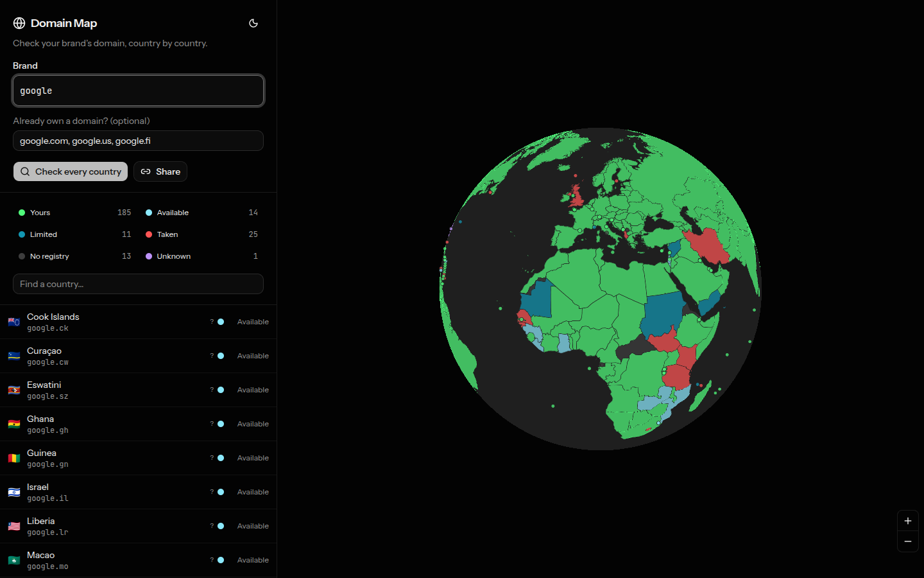Click the magnifier icon in Check every country
The height and width of the screenshot is (578, 924).
coord(25,171)
